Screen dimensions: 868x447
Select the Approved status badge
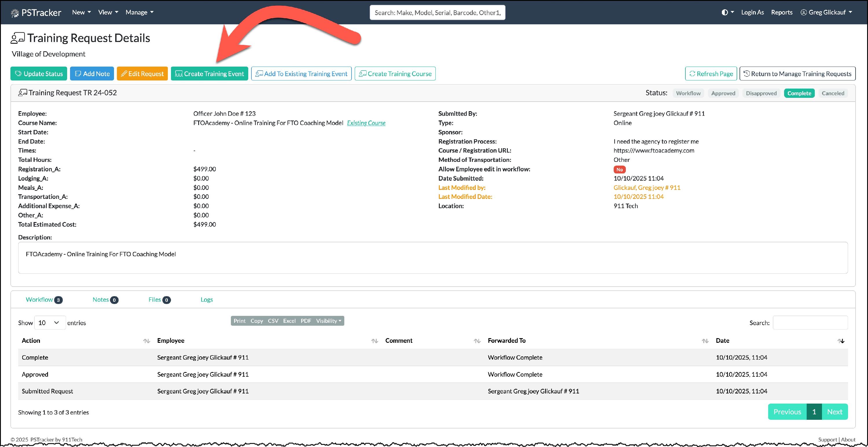[723, 94]
